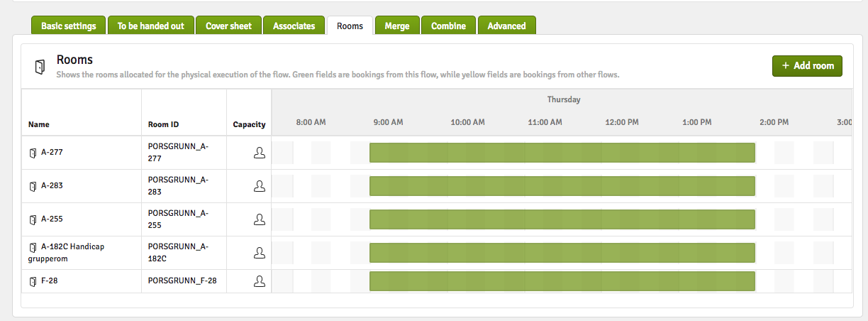Select the green booking bar for A-277

(x=562, y=153)
